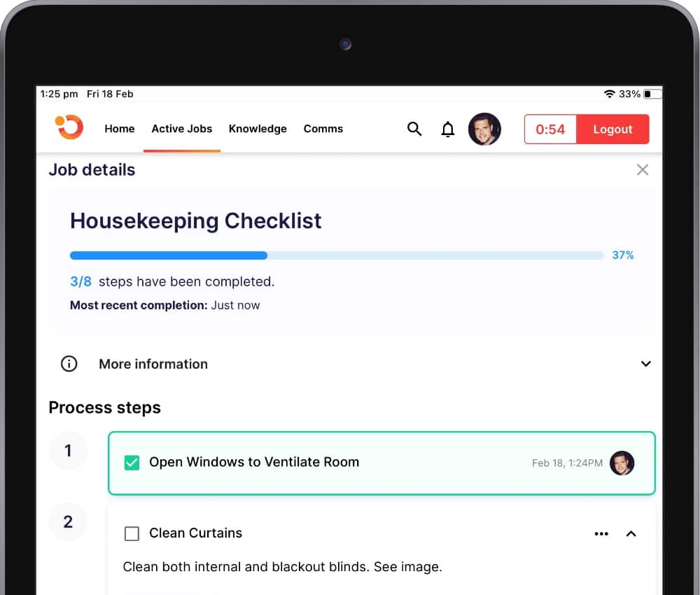
Task: Open user profile avatar in header
Action: (x=484, y=129)
